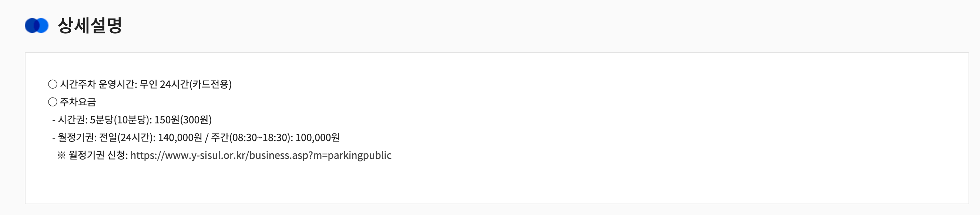Click the 100,000원 price text
Image resolution: width=980 pixels, height=215 pixels.
[x=317, y=137]
